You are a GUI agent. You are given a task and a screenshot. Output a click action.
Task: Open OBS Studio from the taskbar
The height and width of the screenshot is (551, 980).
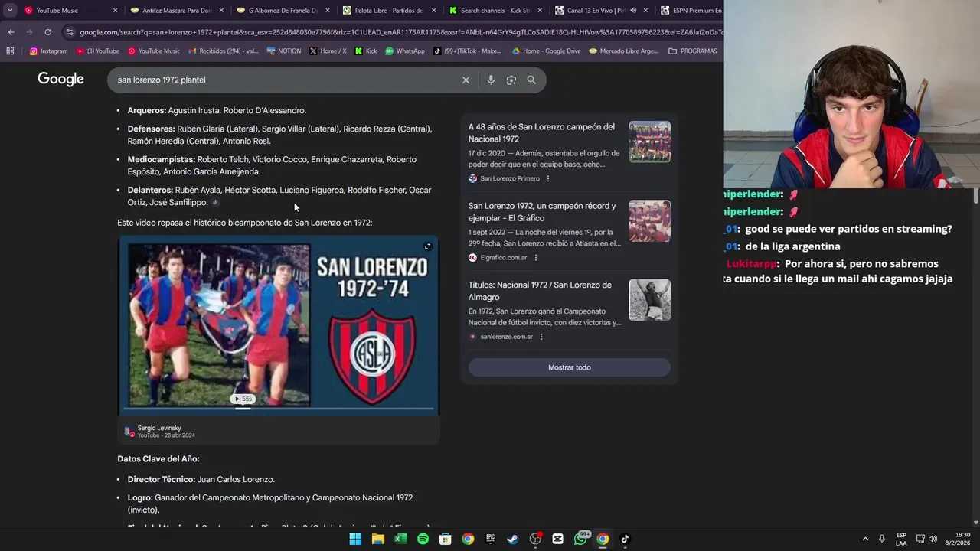coord(535,539)
